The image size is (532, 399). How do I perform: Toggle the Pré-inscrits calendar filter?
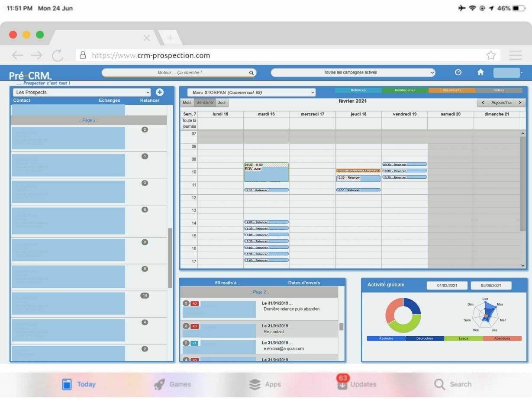(x=452, y=90)
